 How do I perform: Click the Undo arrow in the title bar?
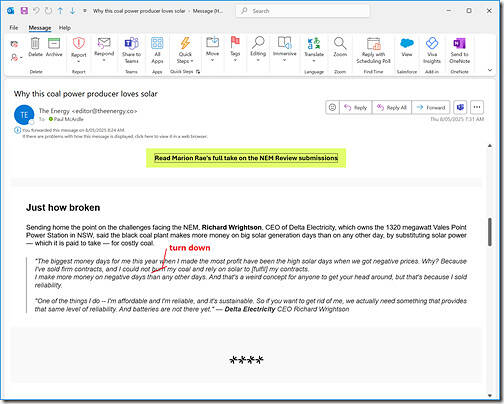36,11
